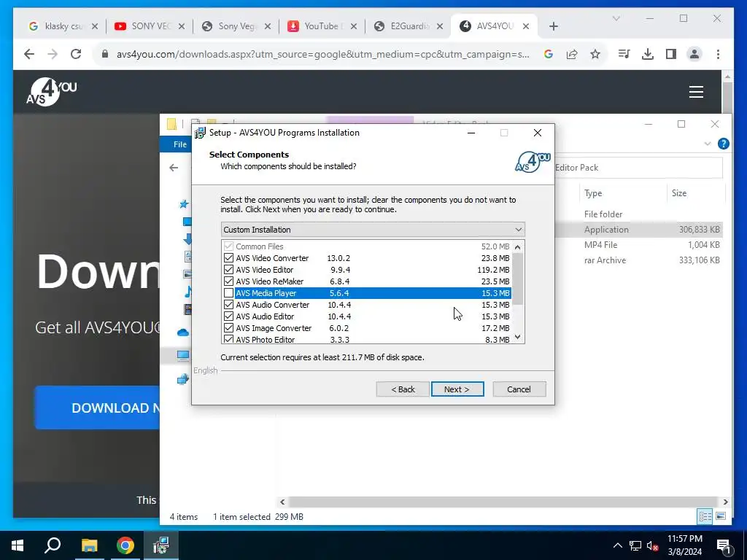This screenshot has width=747, height=560.
Task: Click the Chrome address bar URL
Action: (x=322, y=54)
